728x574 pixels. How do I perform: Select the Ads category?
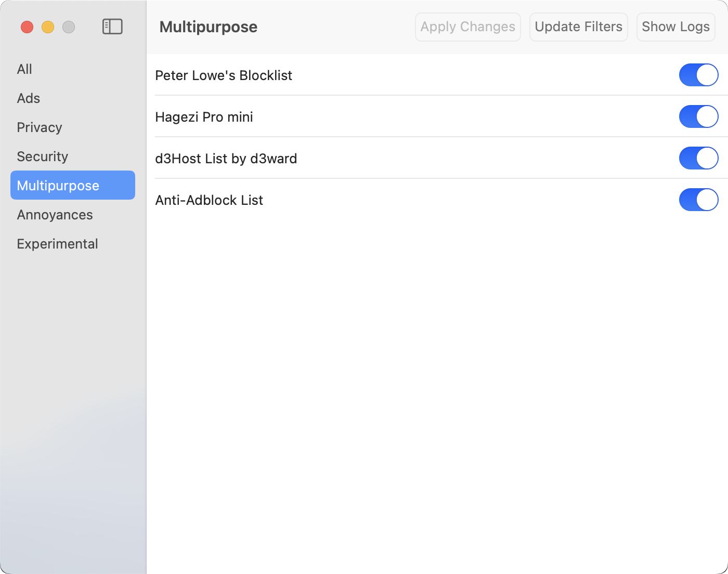(x=29, y=98)
